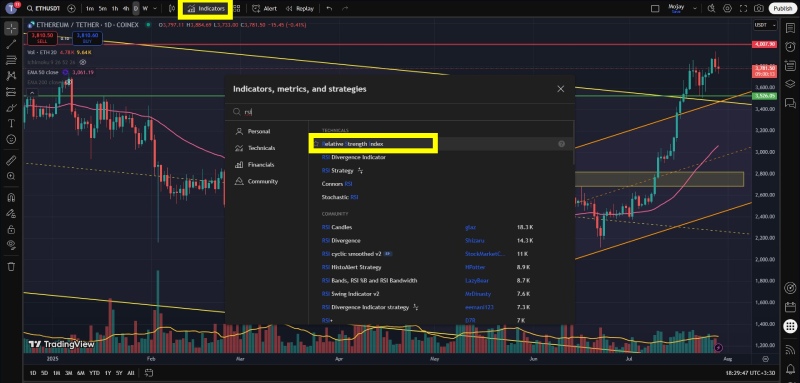Select the trend line drawing tool
This screenshot has height=383, width=800.
click(x=11, y=44)
